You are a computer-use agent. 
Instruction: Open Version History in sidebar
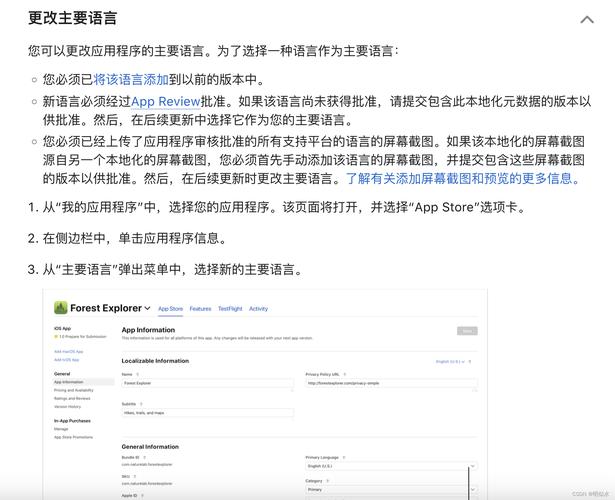[x=67, y=407]
